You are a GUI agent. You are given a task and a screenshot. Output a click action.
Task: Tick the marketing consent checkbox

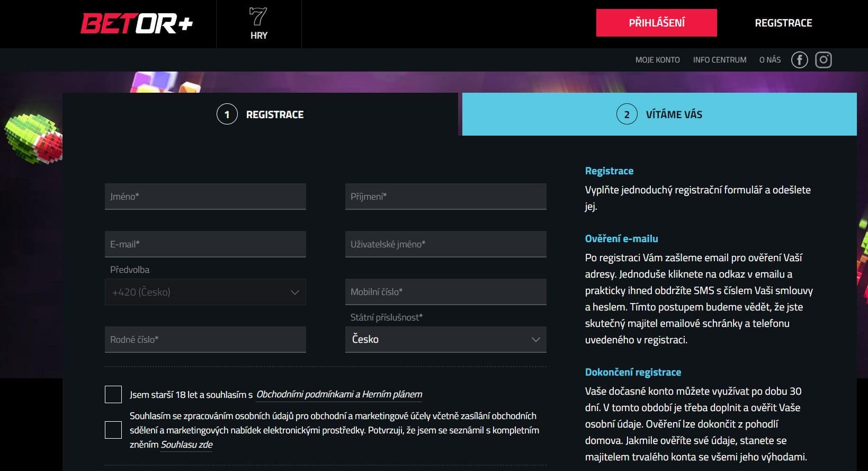113,430
